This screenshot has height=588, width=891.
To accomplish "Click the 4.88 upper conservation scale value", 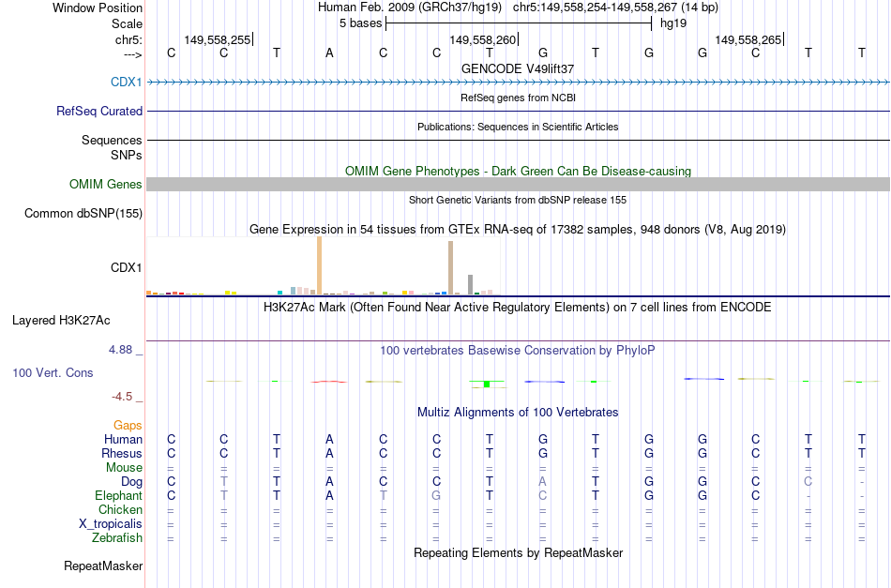I will click(120, 350).
